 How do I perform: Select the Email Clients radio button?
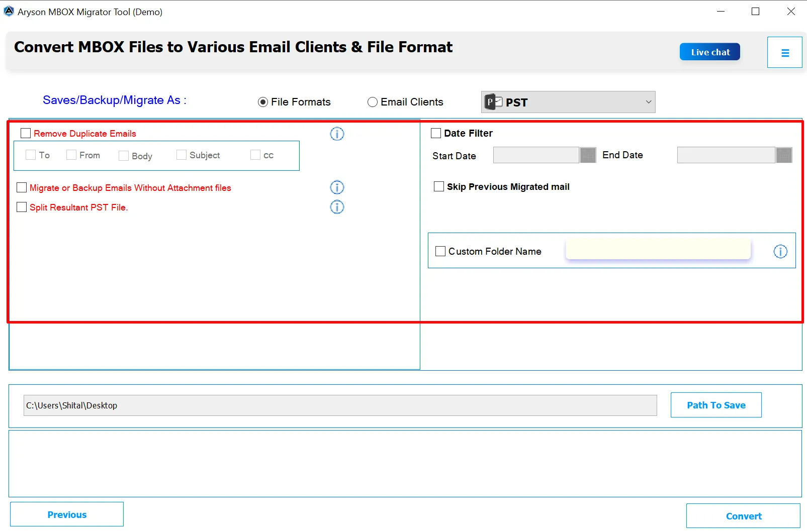tap(373, 101)
